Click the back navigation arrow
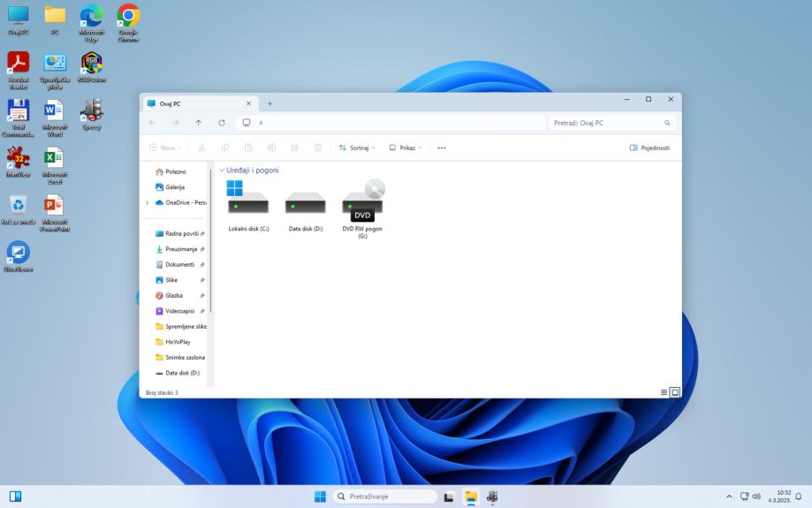The image size is (812, 508). click(152, 123)
